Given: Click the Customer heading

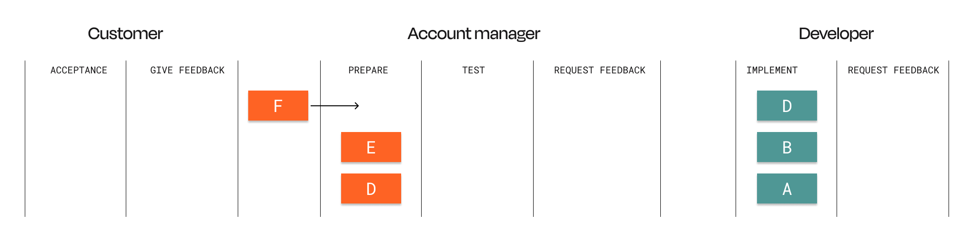Looking at the screenshot, I should click(x=125, y=33).
